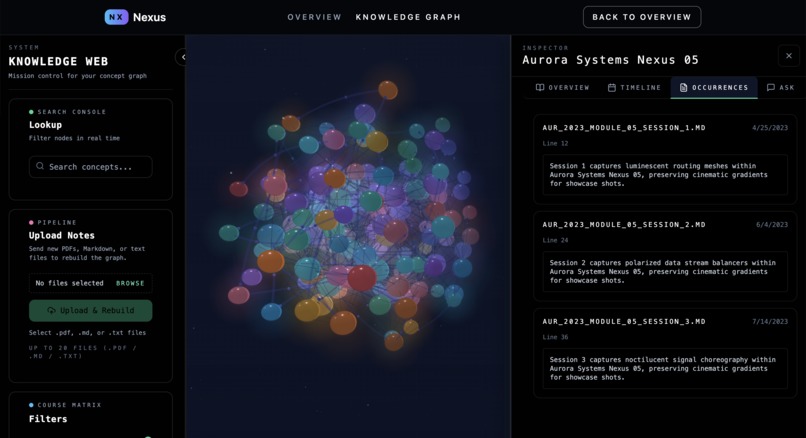Screen dimensions: 806x438
Task: Click the NX Nexus logo badge
Action: coord(116,17)
